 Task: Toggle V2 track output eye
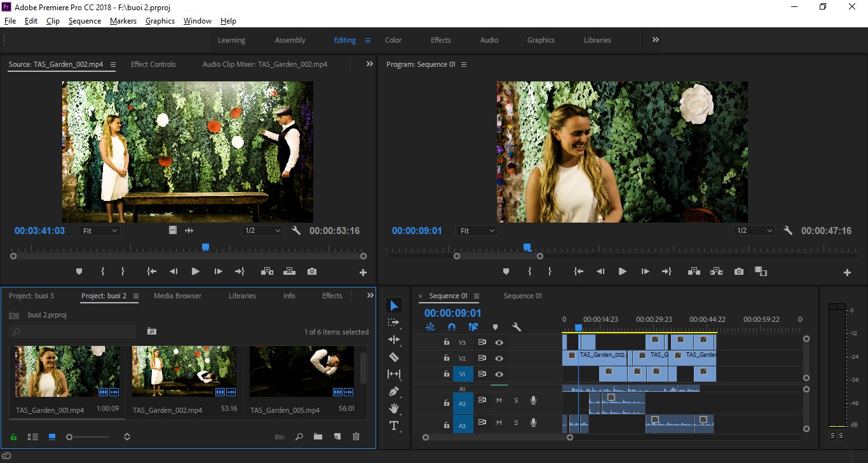[x=499, y=358]
